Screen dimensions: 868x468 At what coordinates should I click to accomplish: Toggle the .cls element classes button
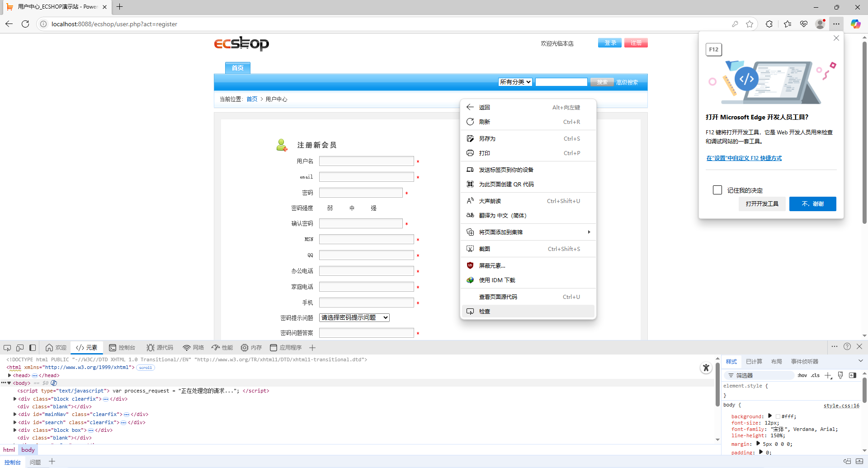815,375
